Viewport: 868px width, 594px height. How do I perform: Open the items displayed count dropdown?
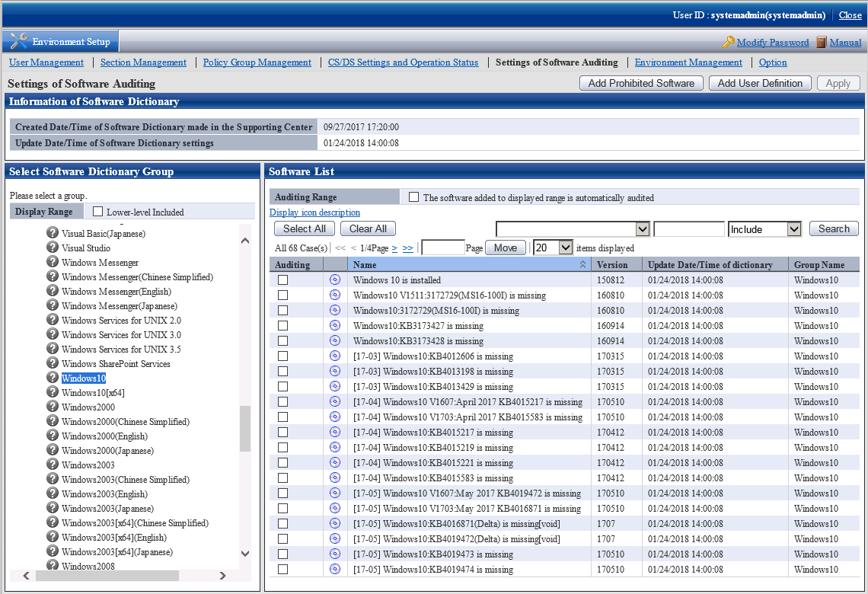click(x=553, y=247)
